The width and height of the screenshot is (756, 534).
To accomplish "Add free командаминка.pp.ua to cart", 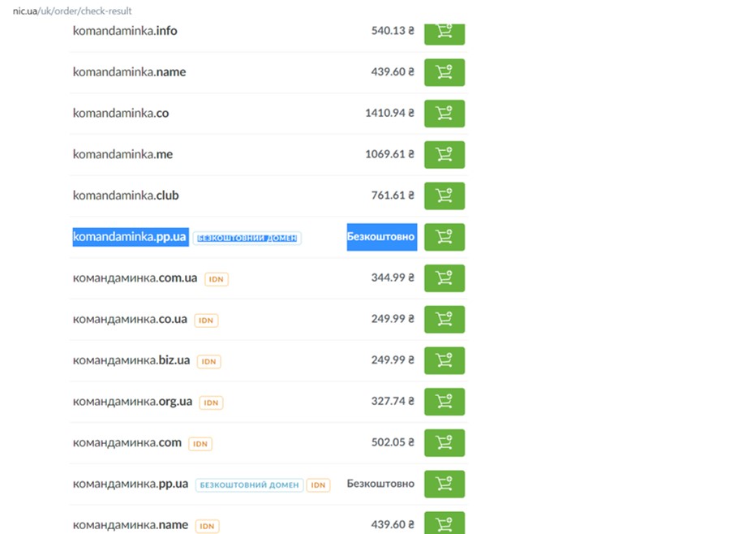I will pyautogui.click(x=444, y=484).
